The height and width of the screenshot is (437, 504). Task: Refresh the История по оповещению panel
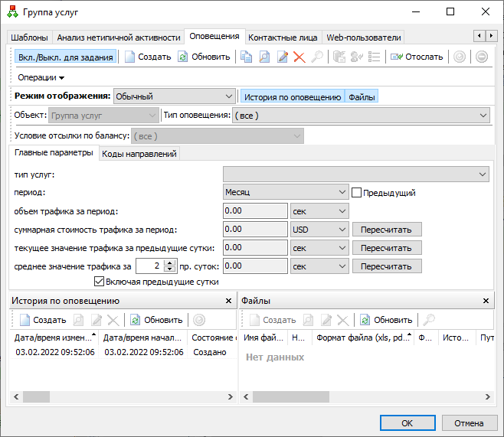click(x=156, y=320)
